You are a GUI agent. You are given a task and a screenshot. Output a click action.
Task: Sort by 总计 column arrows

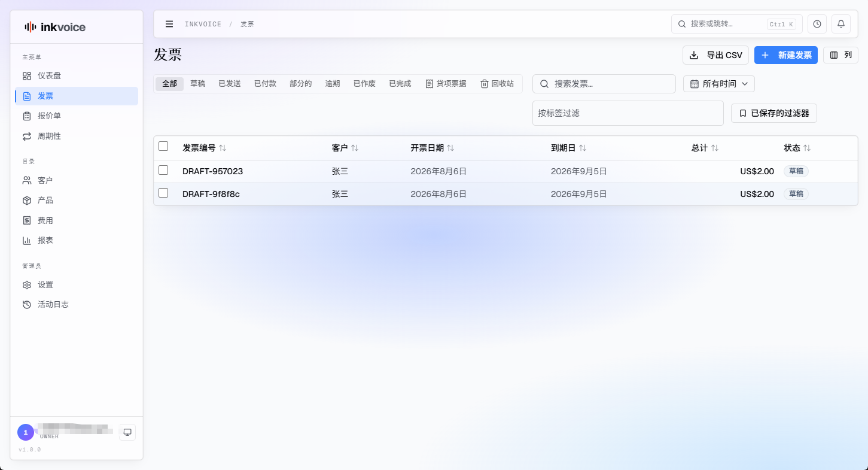click(x=715, y=148)
